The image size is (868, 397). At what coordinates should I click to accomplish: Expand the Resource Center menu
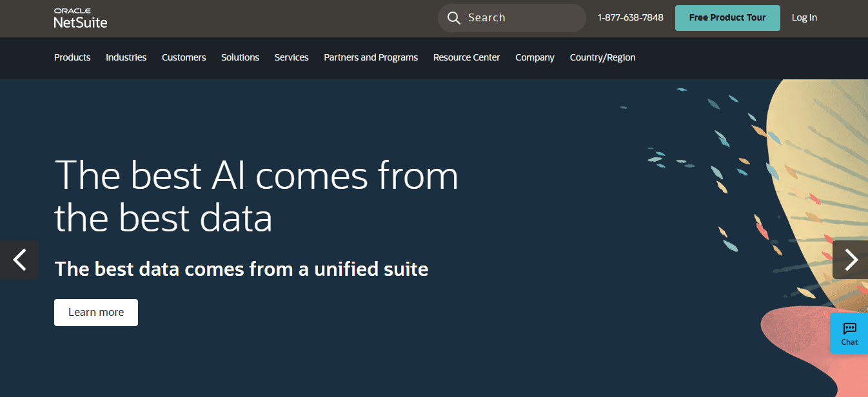[466, 57]
